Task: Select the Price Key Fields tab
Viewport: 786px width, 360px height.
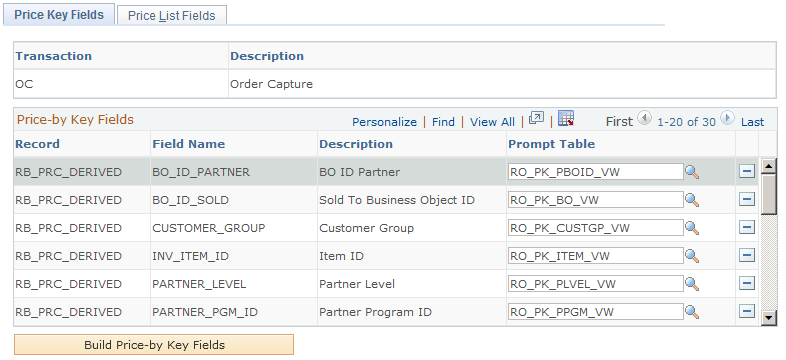Action: pos(59,15)
